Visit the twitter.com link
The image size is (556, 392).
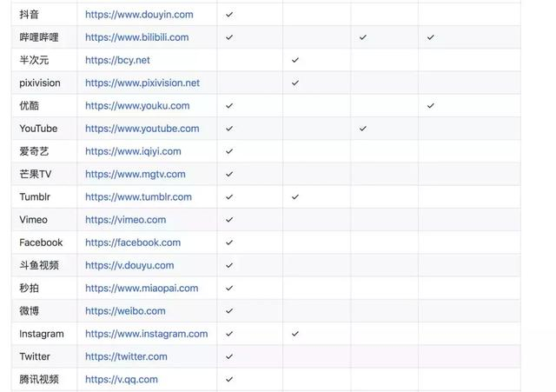[x=126, y=356]
